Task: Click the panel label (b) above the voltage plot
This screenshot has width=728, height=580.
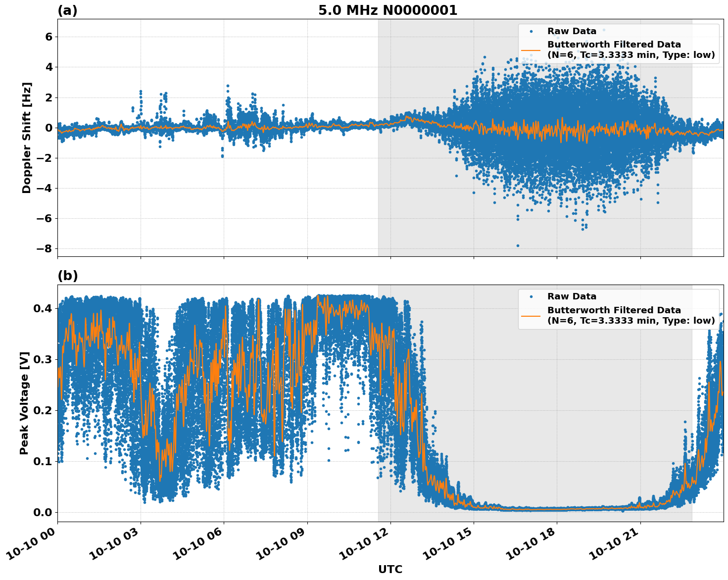Action: [x=68, y=276]
